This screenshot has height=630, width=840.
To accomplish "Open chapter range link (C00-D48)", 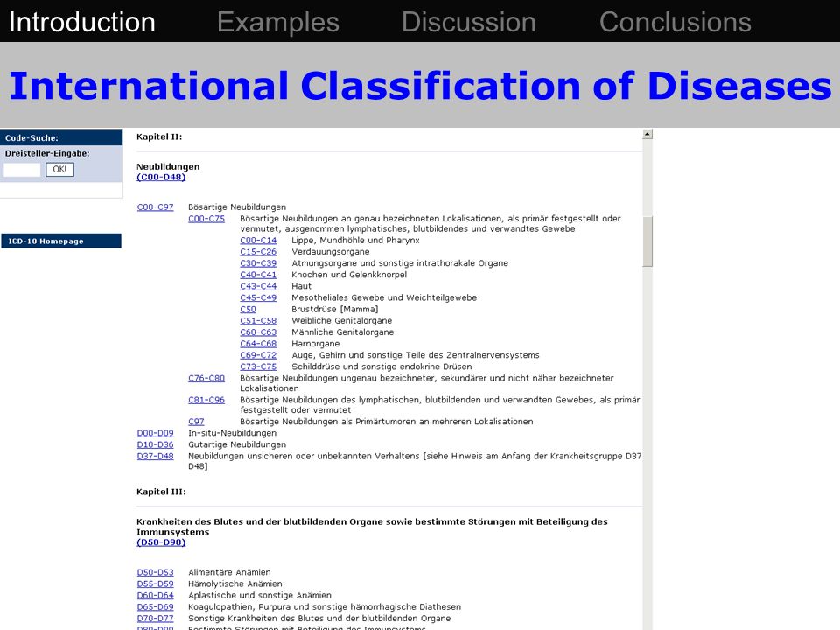I will coord(161,177).
